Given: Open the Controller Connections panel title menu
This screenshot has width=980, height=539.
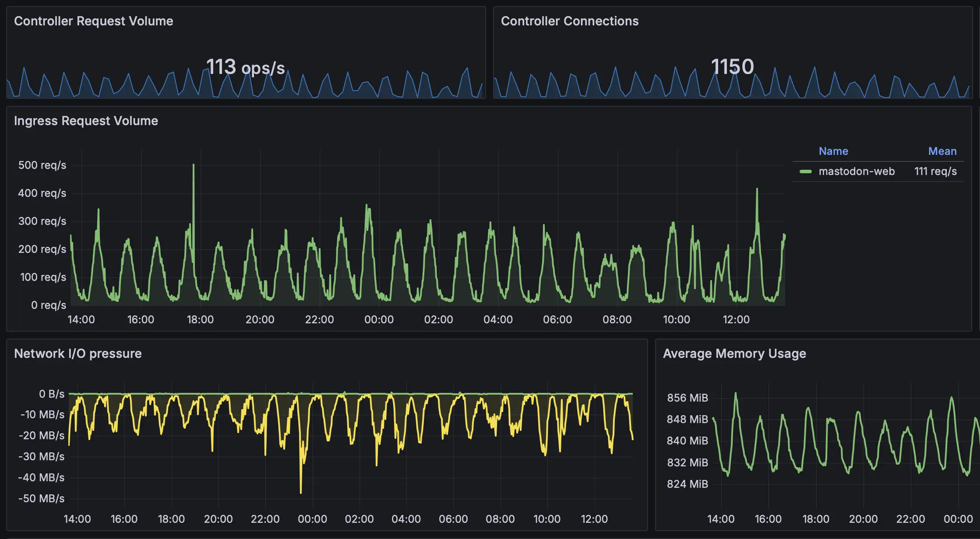Looking at the screenshot, I should coord(569,21).
